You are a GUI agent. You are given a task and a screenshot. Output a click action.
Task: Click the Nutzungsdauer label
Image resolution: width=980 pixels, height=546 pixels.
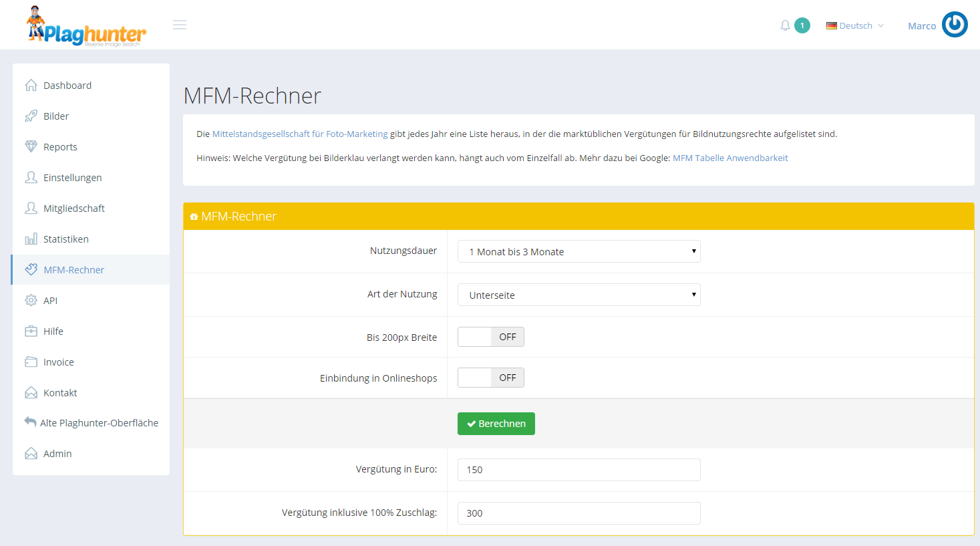[x=403, y=251]
